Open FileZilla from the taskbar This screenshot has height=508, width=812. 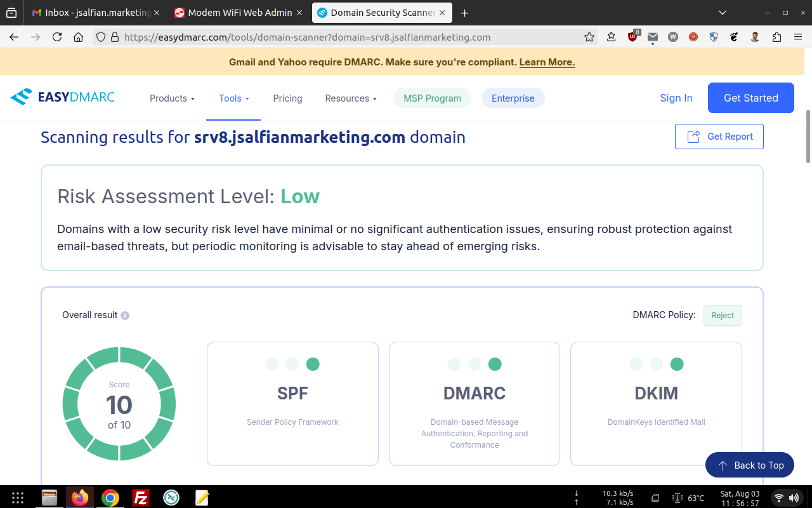[x=141, y=497]
